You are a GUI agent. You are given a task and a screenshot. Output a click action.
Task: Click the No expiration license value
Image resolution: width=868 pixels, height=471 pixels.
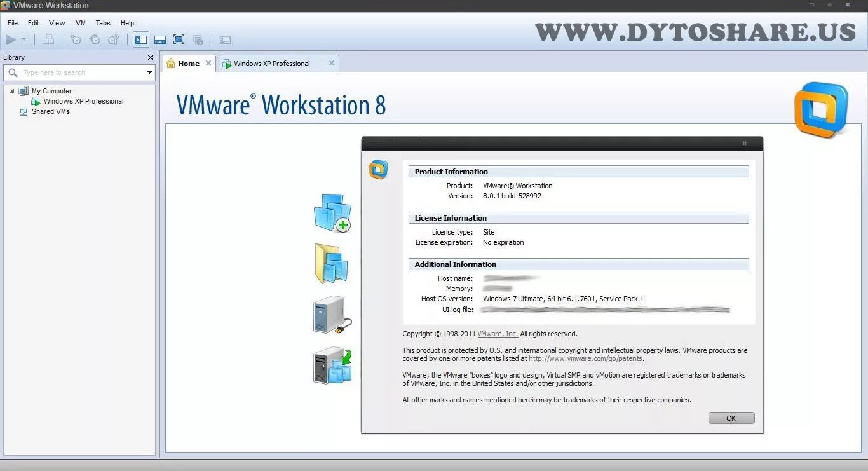point(503,242)
